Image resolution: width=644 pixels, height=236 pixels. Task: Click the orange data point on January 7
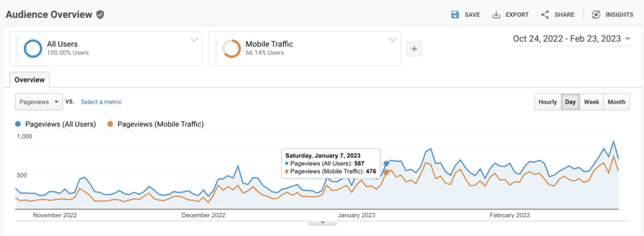[387, 172]
